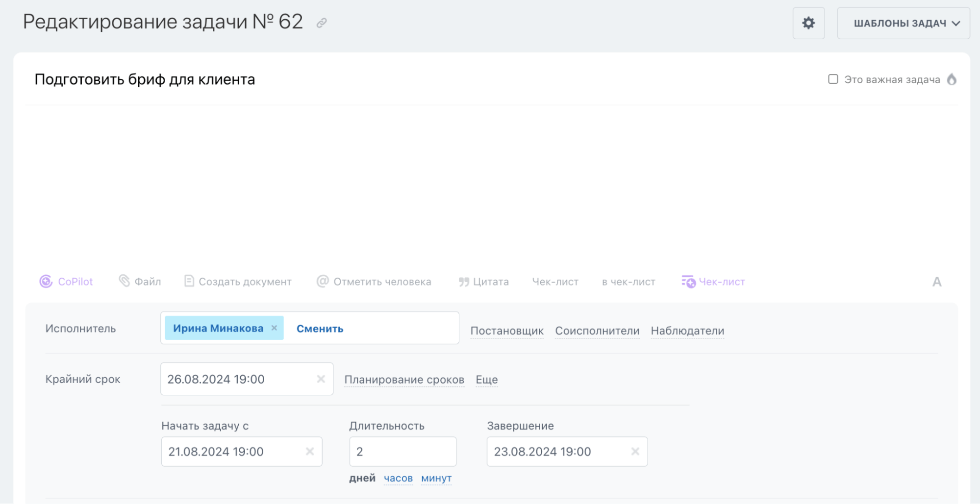Click Сменить to change the assignee
The width and height of the screenshot is (980, 504).
319,328
